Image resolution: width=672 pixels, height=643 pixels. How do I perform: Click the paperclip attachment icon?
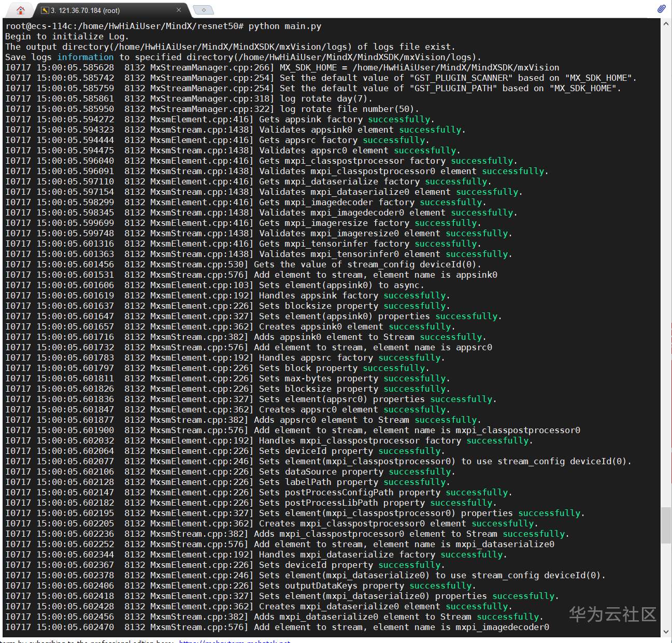662,9
